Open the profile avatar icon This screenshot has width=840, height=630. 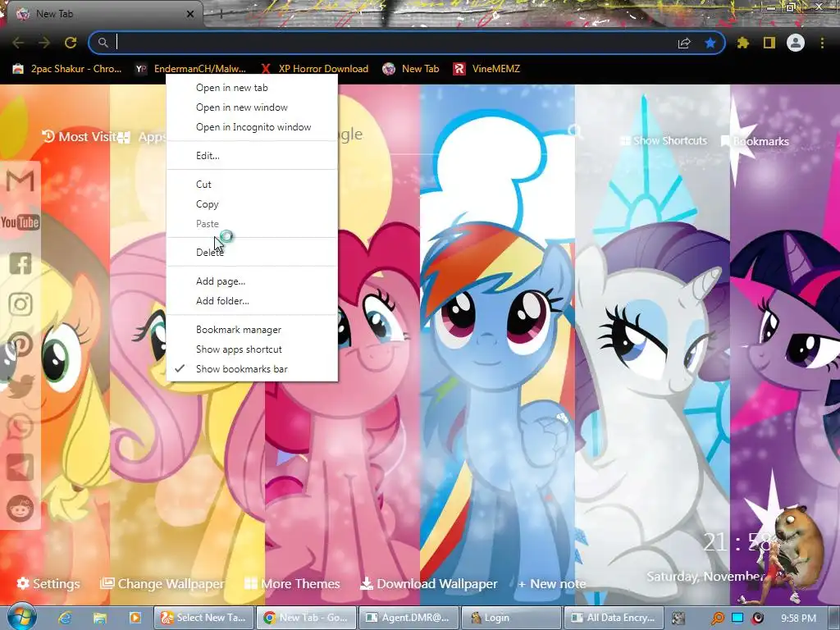(x=796, y=43)
